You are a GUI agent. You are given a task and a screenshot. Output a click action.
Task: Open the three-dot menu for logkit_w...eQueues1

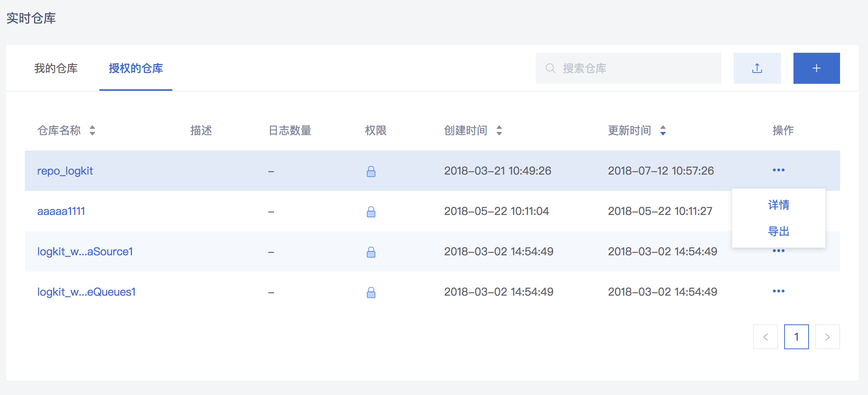778,291
